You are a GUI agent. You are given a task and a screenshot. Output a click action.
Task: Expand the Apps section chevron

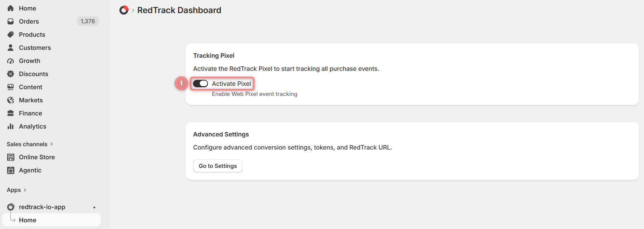[25, 190]
